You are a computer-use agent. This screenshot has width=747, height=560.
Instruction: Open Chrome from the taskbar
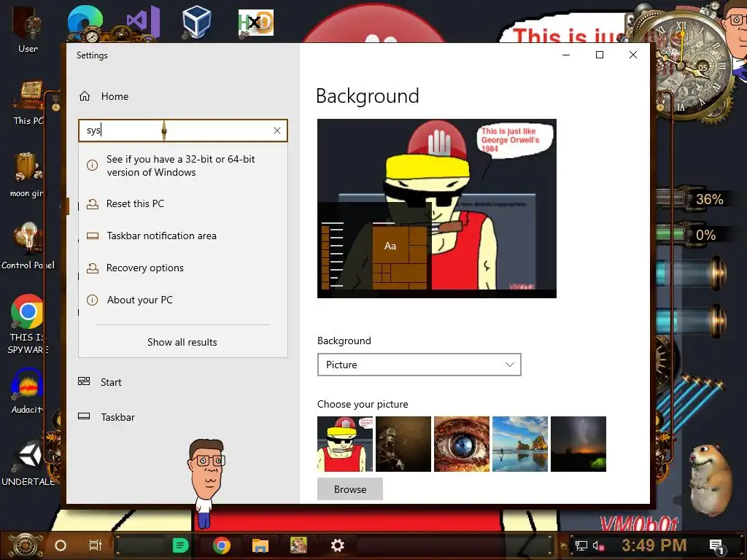(x=222, y=545)
